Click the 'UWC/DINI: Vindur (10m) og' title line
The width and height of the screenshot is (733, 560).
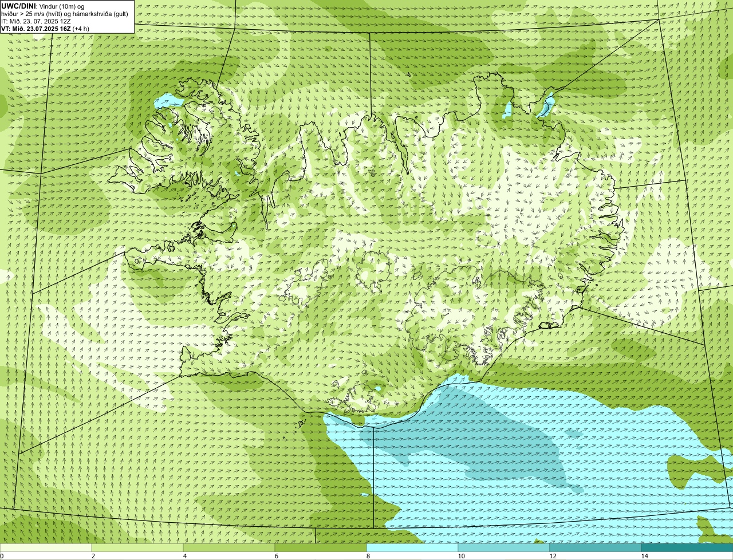click(43, 6)
